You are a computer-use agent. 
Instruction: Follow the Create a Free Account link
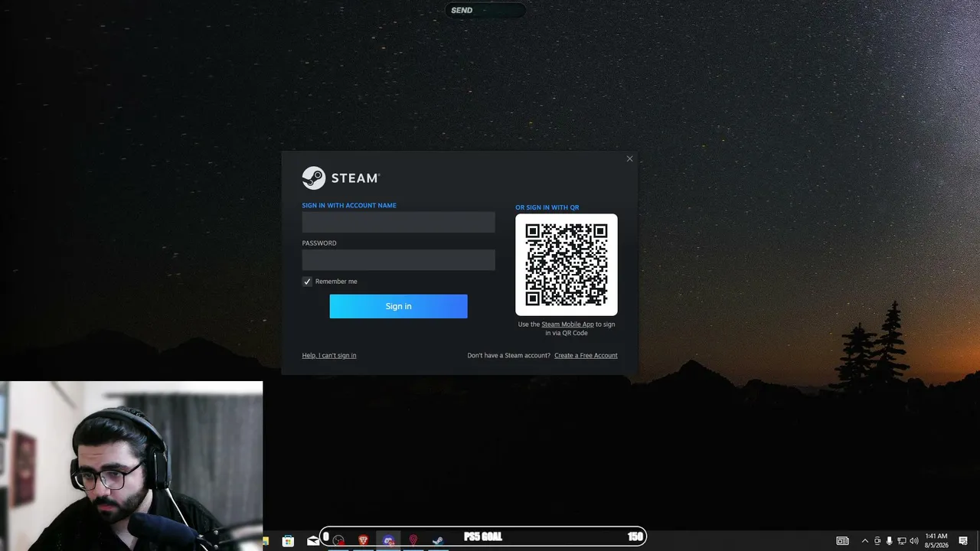pyautogui.click(x=586, y=355)
